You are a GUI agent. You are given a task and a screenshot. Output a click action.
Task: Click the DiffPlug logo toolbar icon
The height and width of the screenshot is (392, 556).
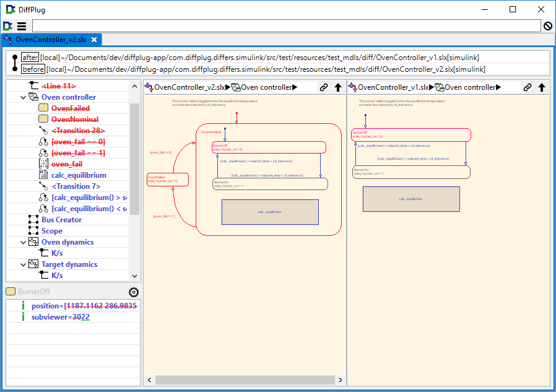click(7, 26)
